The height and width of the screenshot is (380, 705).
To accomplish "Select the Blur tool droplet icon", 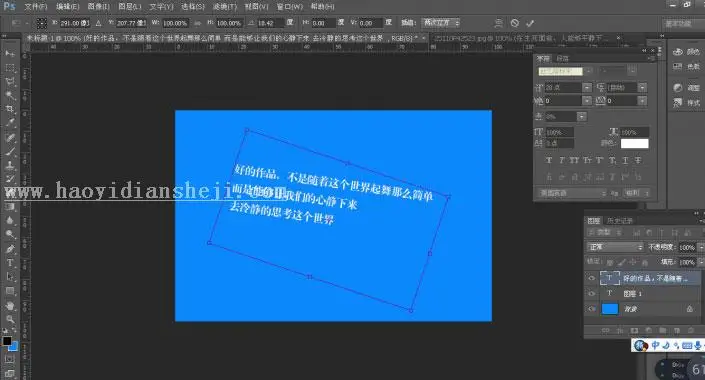I will pos(10,220).
